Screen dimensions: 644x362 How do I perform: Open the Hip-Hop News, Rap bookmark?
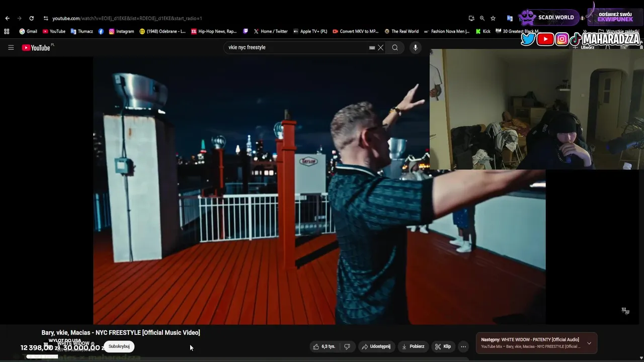pyautogui.click(x=214, y=31)
